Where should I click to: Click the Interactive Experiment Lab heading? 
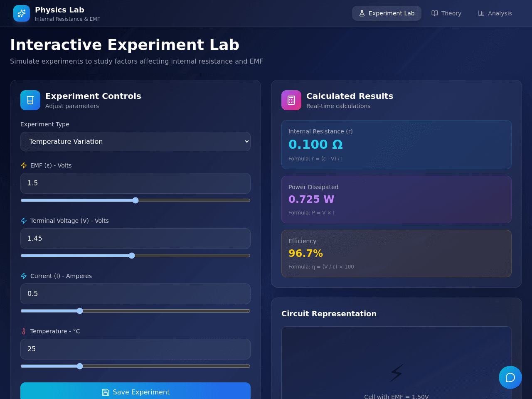[x=125, y=44]
